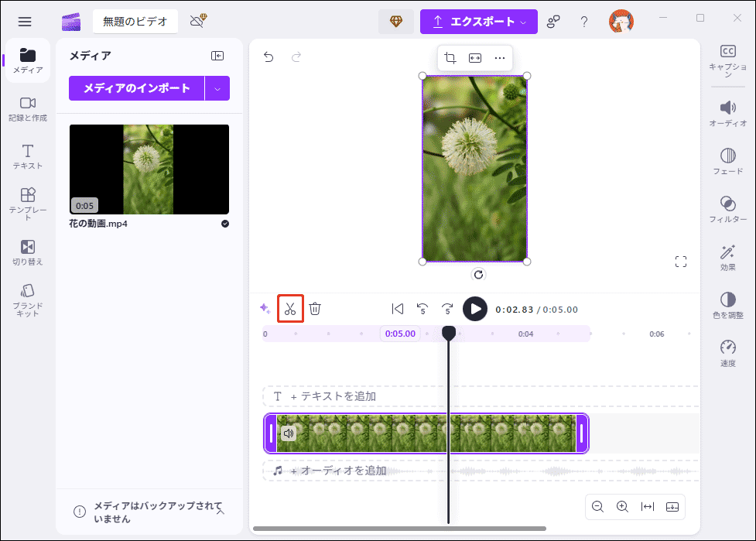Enter fullscreen preview
756x541 pixels.
[x=681, y=262]
